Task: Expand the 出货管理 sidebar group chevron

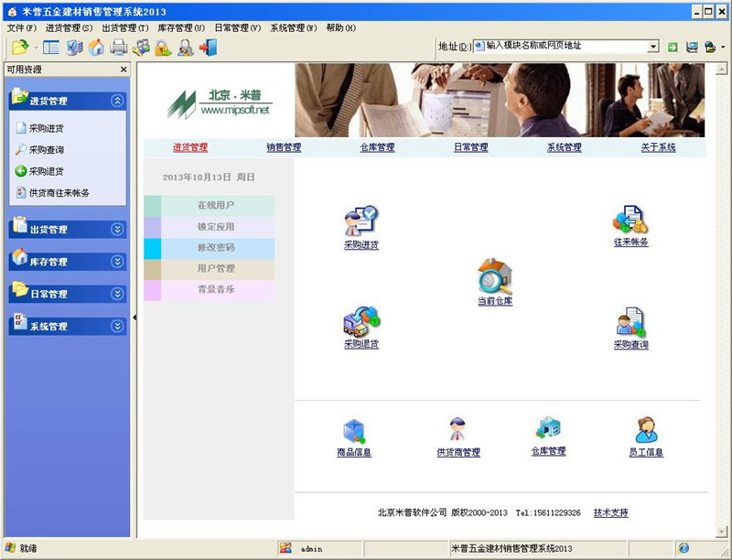Action: (117, 229)
